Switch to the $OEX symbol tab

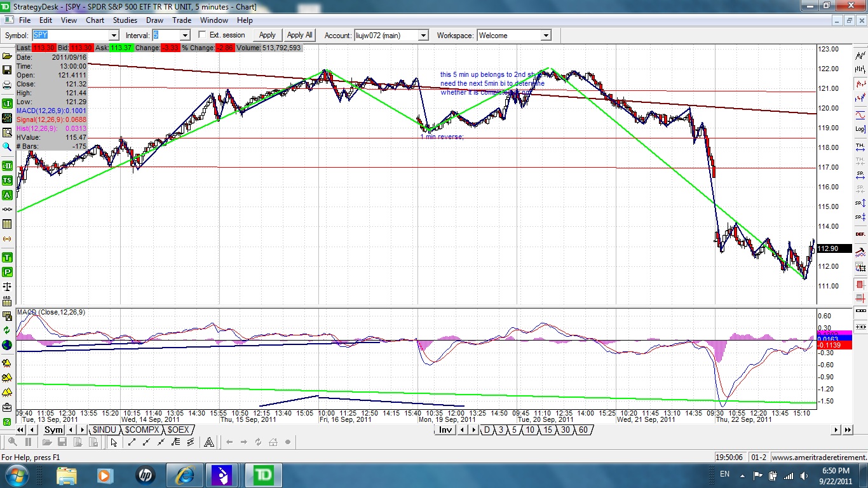pos(179,430)
